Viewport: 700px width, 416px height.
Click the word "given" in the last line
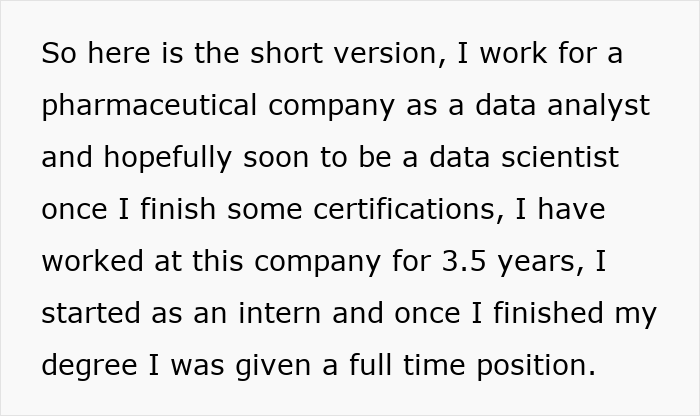273,366
